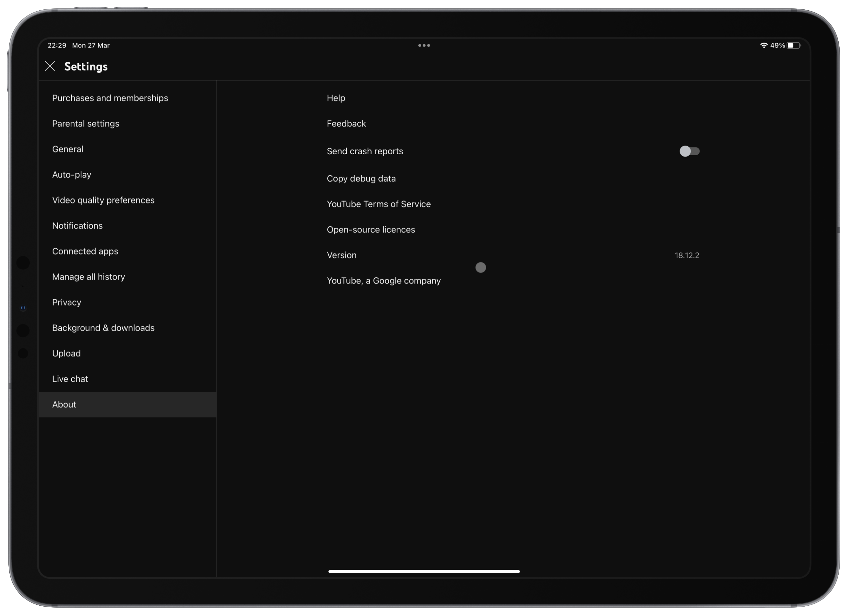Image resolution: width=849 pixels, height=616 pixels.
Task: Open Purchases and memberships settings
Action: (110, 98)
